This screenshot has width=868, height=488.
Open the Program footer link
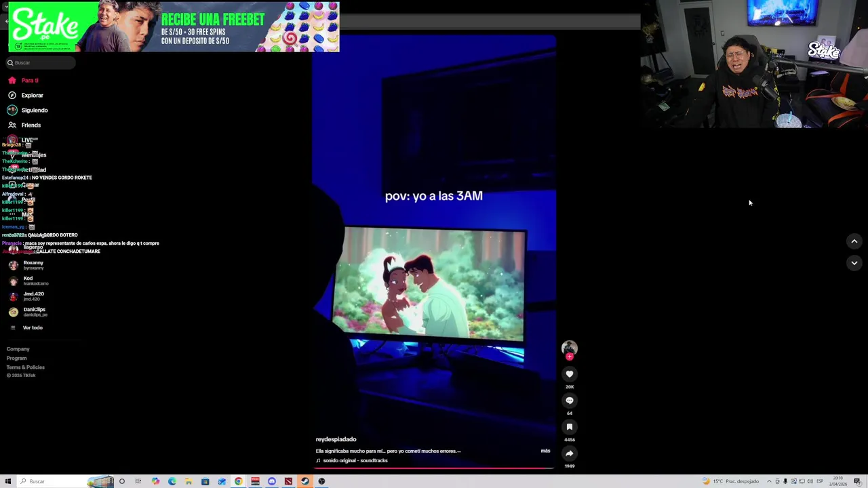pyautogui.click(x=17, y=358)
